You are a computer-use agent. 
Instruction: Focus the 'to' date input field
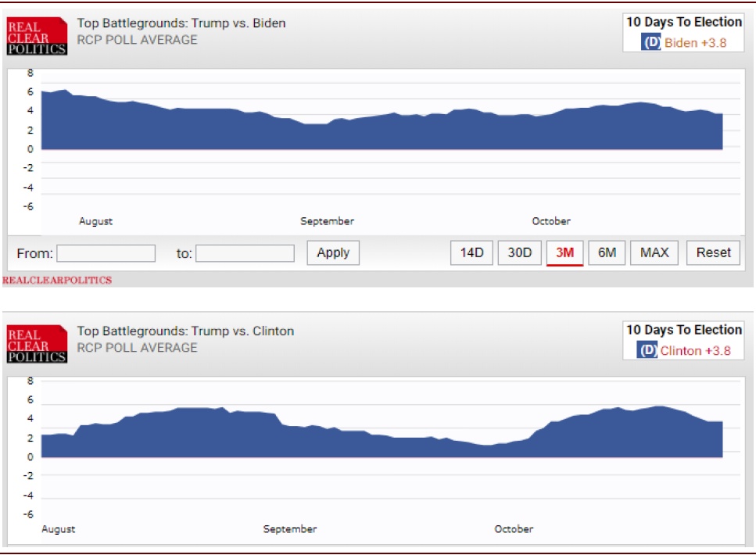tap(245, 253)
